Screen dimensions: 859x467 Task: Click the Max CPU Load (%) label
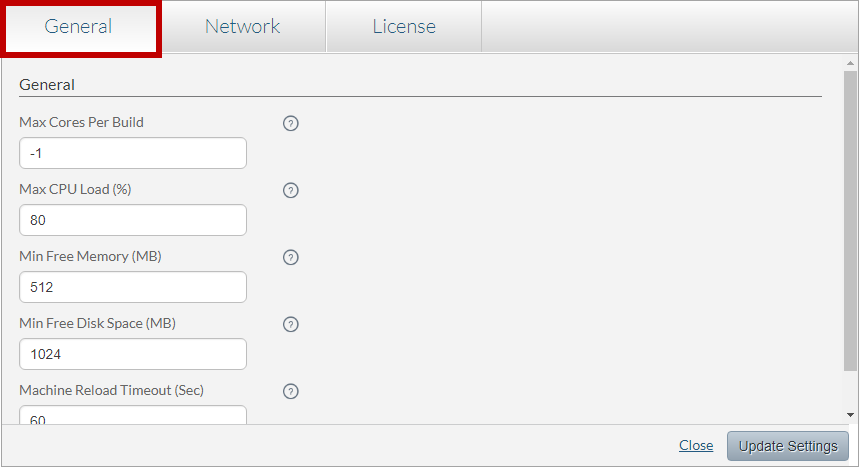tap(75, 190)
